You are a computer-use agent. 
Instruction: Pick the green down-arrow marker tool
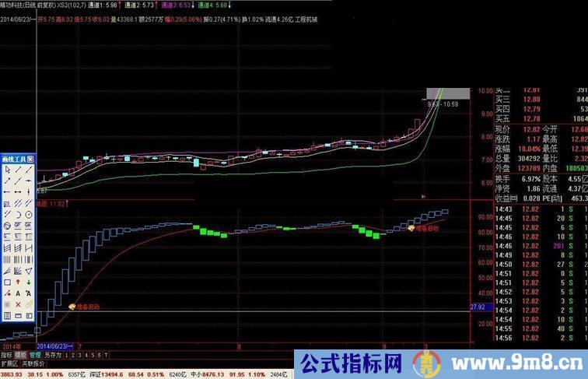[x=29, y=282]
